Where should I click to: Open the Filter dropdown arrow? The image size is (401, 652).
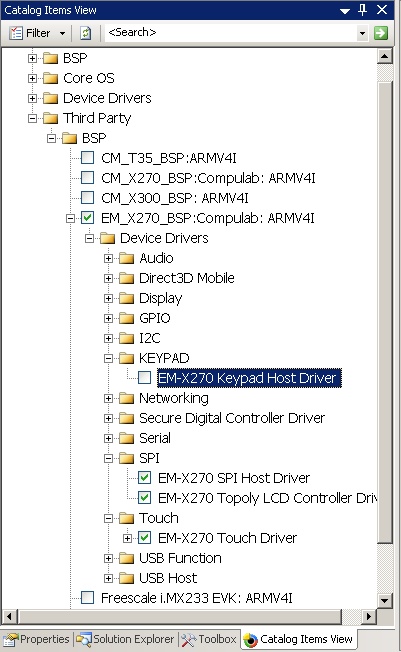(62, 33)
